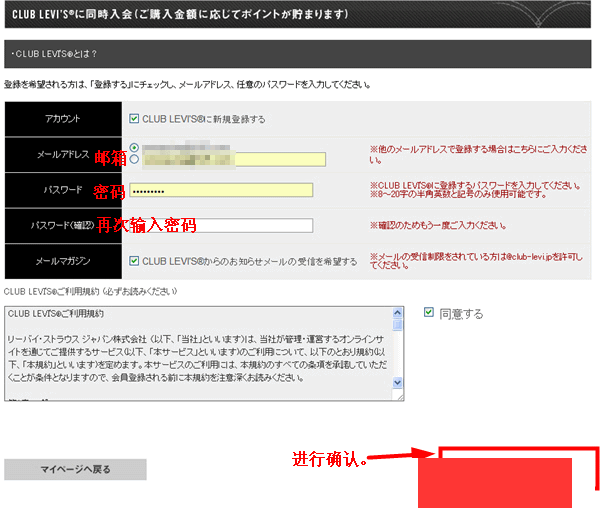Open the CLUB LEVI'S®とは？ section bar
This screenshot has height=513, width=600.
[x=298, y=54]
